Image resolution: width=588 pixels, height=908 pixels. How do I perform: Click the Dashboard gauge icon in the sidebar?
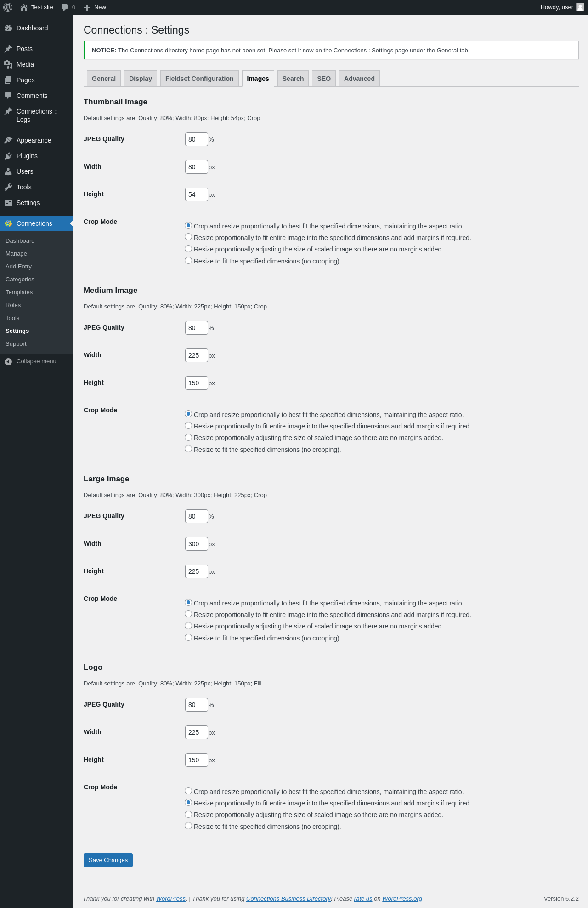(x=8, y=28)
